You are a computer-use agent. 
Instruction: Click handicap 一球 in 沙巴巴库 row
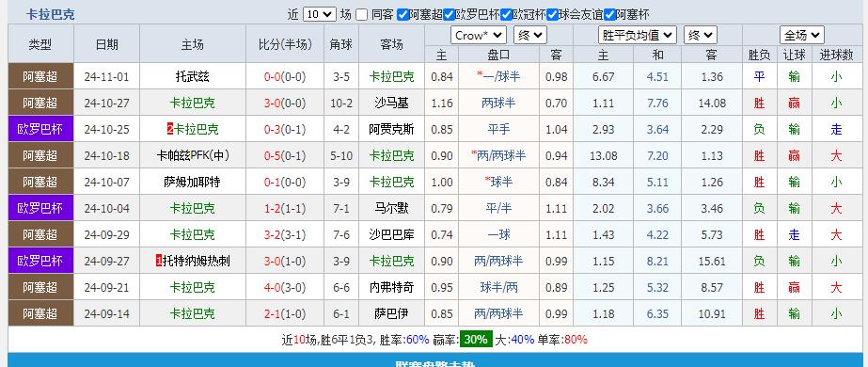[x=498, y=234]
